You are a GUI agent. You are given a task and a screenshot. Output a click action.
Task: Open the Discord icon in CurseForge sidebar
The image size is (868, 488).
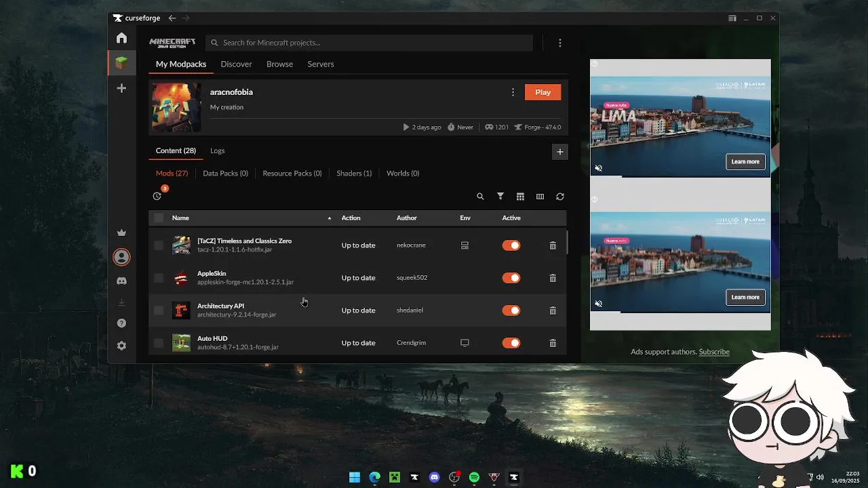tap(121, 281)
